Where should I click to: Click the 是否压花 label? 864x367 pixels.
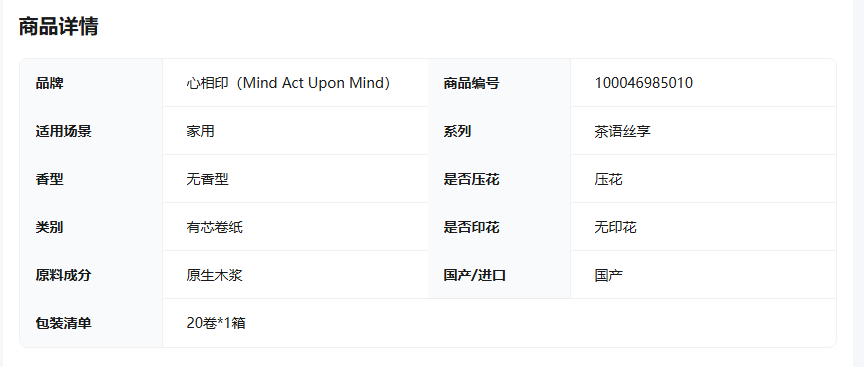472,179
